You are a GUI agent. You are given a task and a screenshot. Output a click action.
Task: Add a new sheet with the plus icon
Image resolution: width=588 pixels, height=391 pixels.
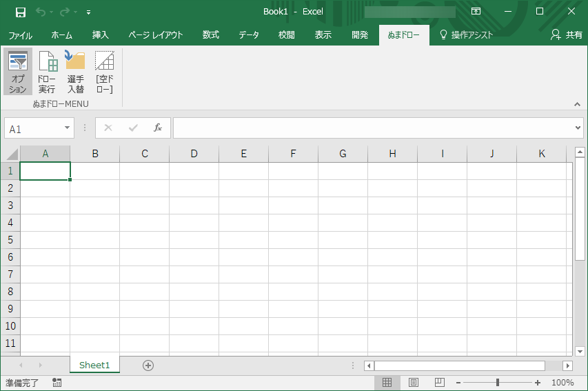point(148,365)
